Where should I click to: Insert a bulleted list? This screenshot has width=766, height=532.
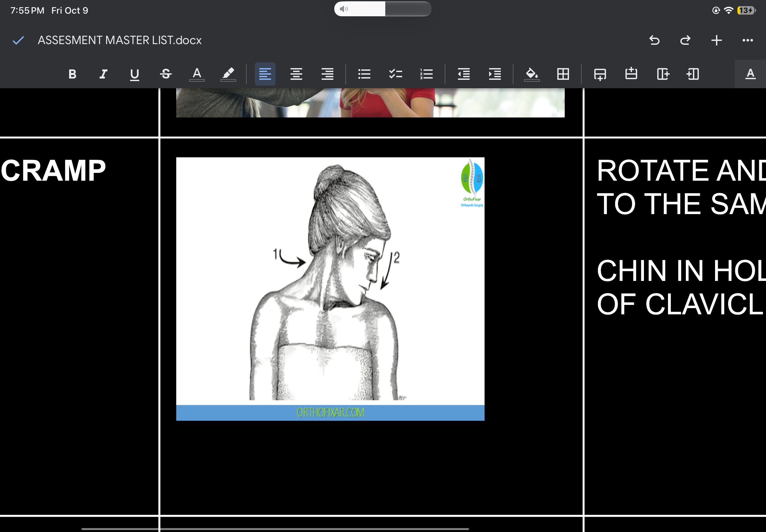(364, 74)
